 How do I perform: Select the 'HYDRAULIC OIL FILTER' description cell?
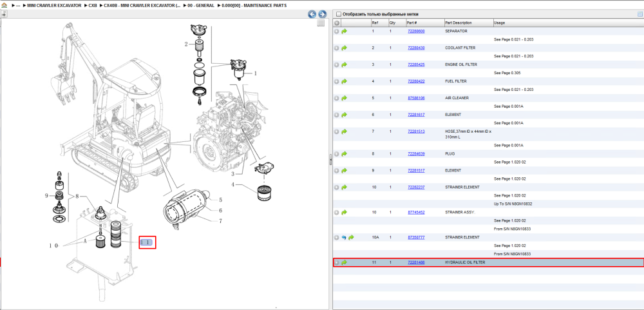coord(465,262)
